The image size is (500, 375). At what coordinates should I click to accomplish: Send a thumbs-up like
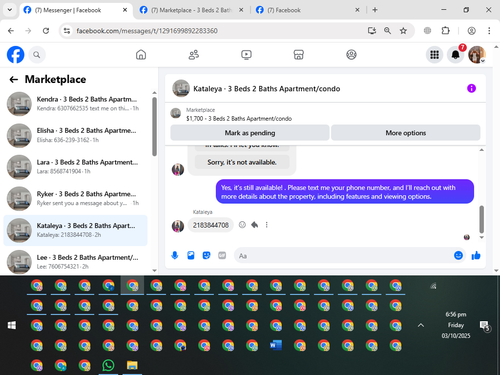476,256
